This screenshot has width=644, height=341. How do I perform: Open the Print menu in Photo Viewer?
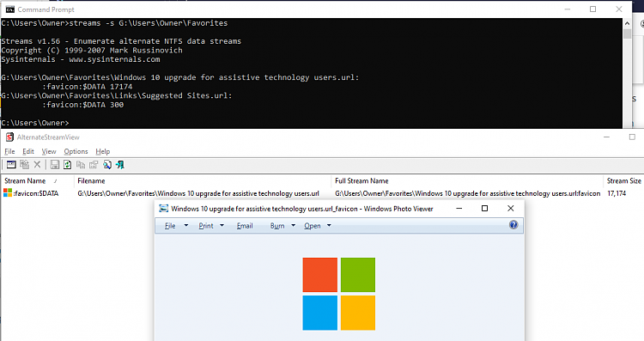[x=206, y=226]
